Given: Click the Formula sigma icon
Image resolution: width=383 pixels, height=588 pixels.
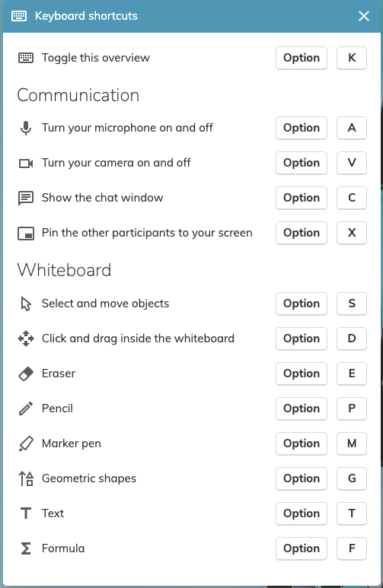Looking at the screenshot, I should pos(26,548).
